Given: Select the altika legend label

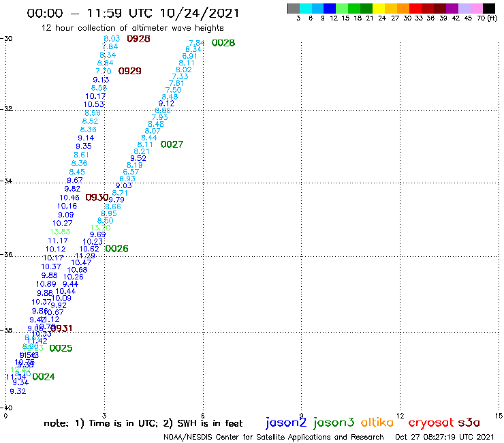Looking at the screenshot, I should pos(377,422).
